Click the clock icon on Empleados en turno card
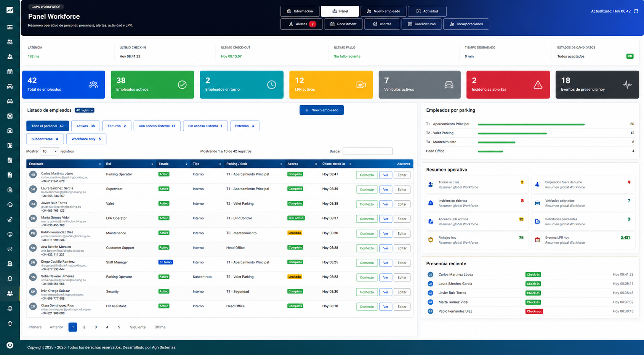The image size is (644, 355). click(271, 85)
